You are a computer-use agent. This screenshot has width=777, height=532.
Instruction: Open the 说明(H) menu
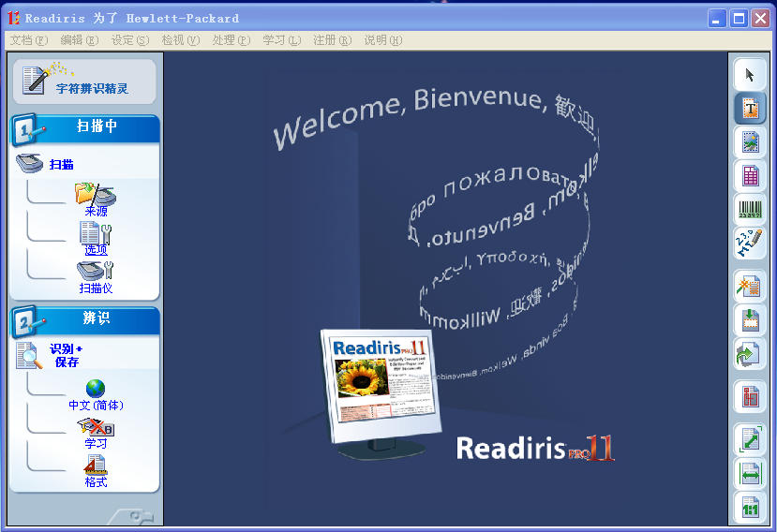tap(382, 40)
